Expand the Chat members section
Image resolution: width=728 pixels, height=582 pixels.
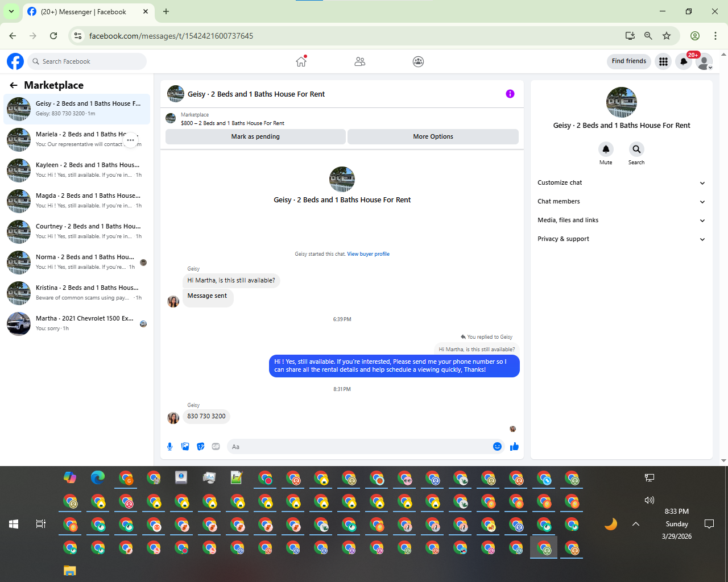[622, 201]
